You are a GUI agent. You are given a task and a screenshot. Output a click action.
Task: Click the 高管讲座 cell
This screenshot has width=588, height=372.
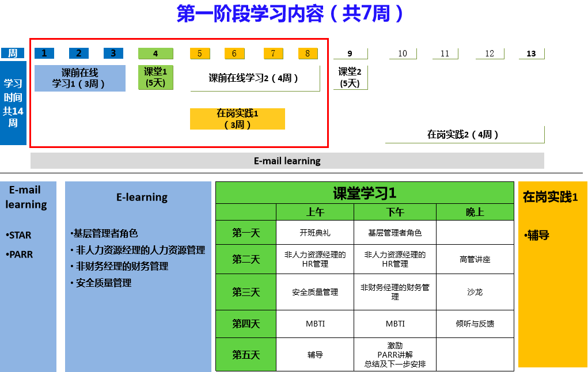coord(475,259)
